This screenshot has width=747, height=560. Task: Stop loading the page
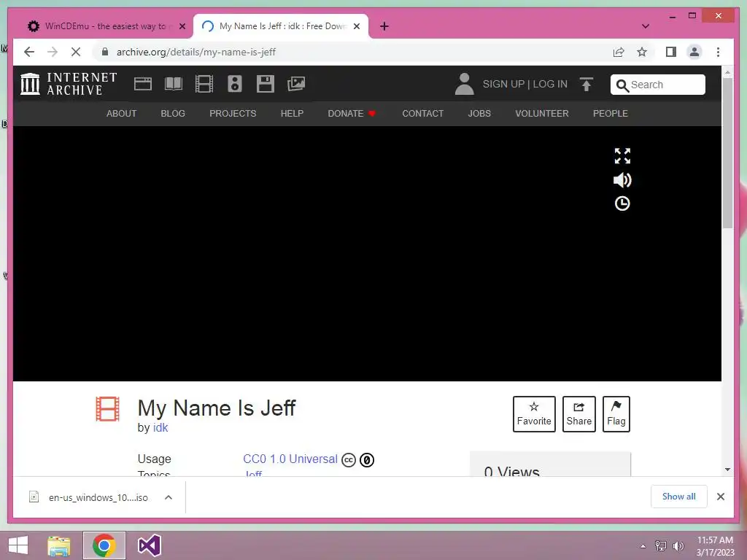(x=76, y=52)
